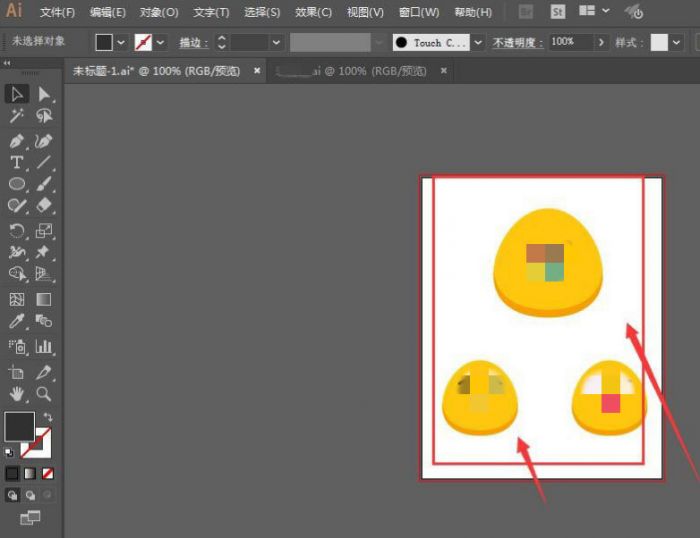Viewport: 700px width, 538px height.
Task: Select the Hand tool
Action: pyautogui.click(x=17, y=394)
